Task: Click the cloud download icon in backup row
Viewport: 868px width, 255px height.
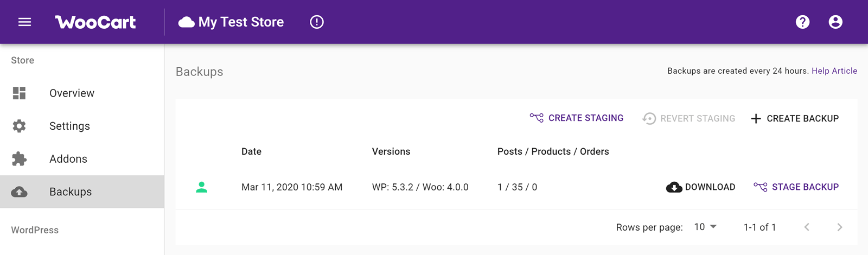Action: point(674,187)
